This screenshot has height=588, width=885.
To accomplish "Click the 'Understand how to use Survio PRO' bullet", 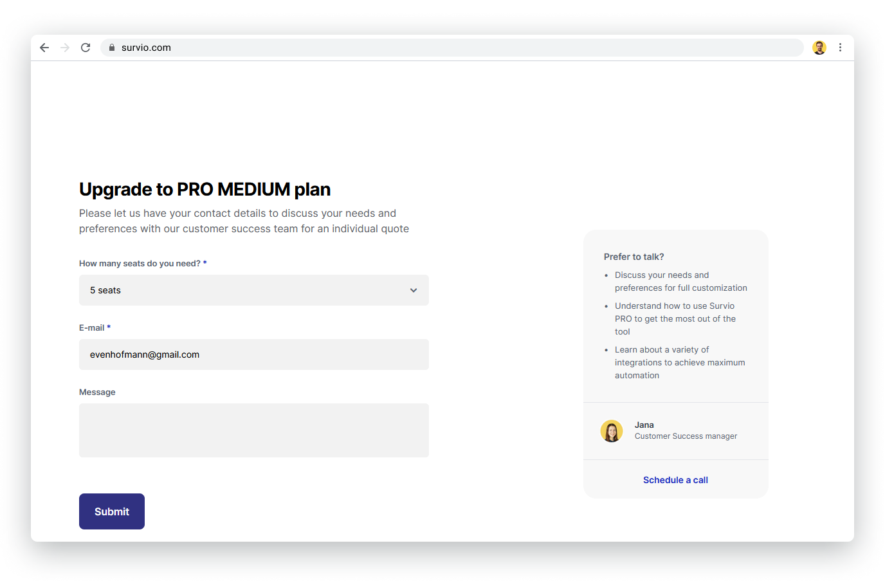I will click(675, 318).
